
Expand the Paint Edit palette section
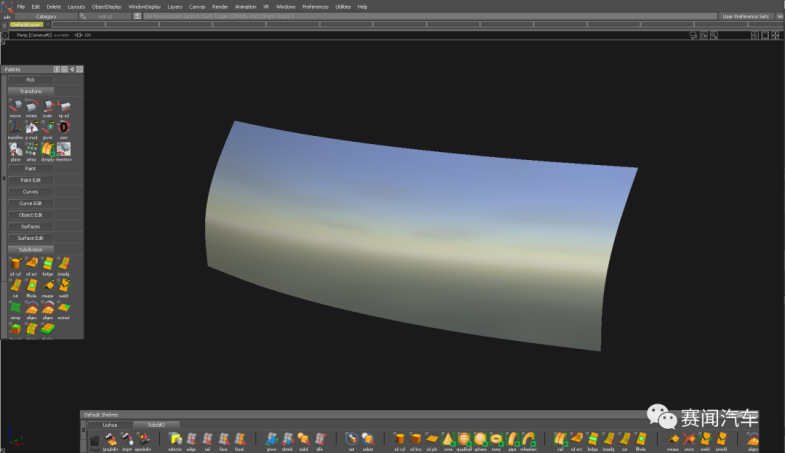(31, 180)
